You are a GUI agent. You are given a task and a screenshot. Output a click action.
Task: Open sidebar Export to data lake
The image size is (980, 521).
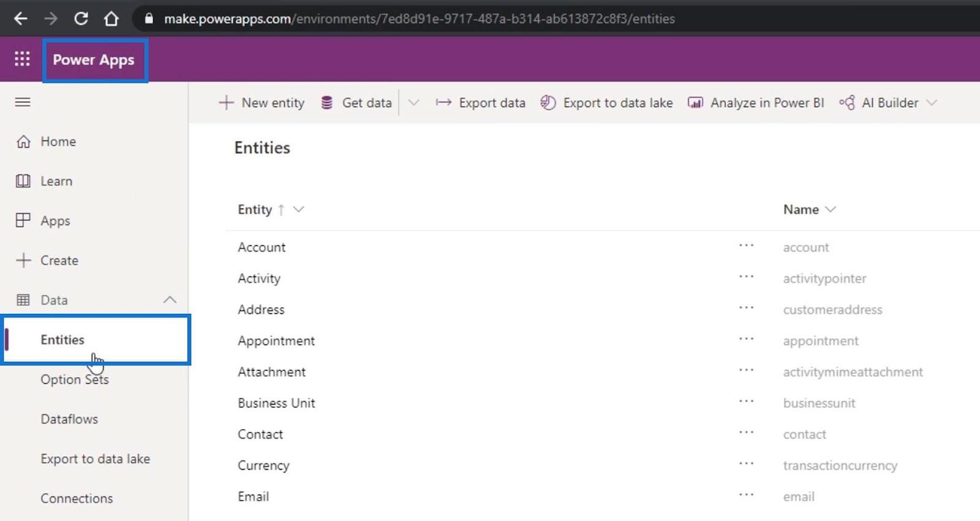coord(95,458)
